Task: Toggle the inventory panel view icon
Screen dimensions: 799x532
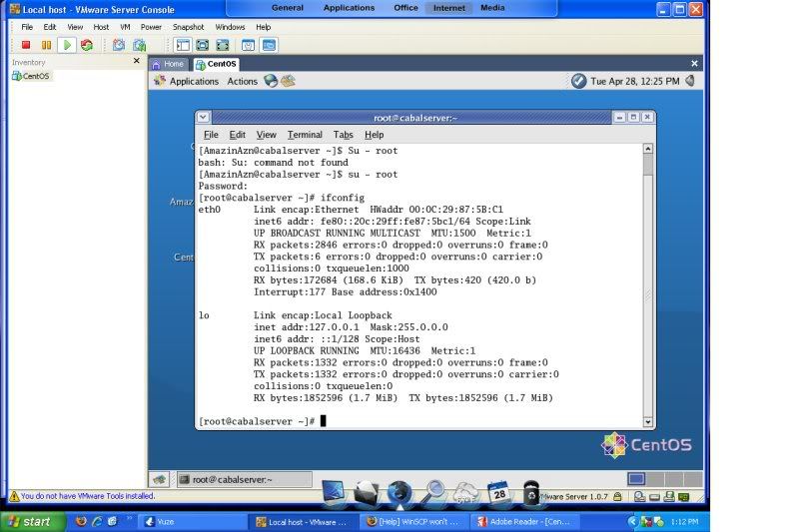Action: pyautogui.click(x=182, y=45)
